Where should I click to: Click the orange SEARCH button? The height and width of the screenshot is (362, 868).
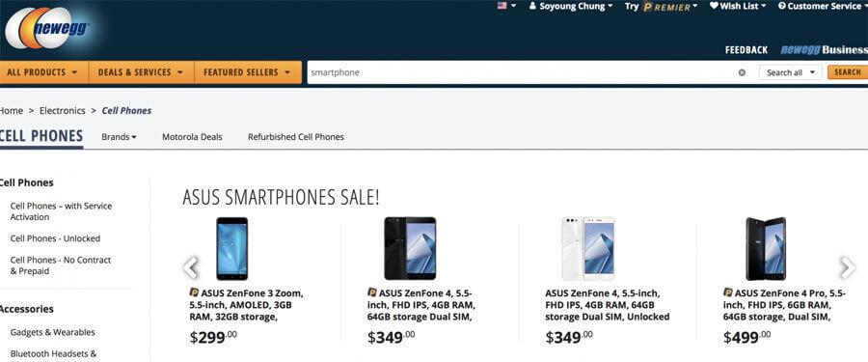coord(848,72)
